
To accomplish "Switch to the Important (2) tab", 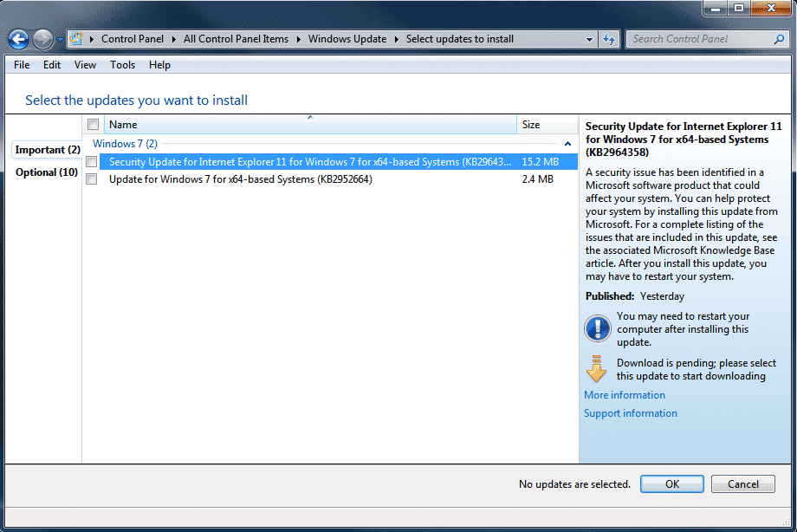I will (48, 150).
